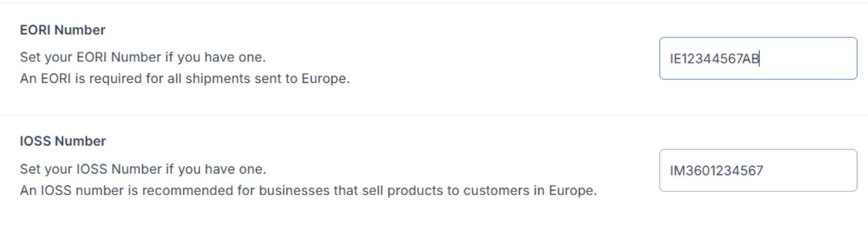This screenshot has height=228, width=868.
Task: Click on the IE12344567AB value text
Action: pyautogui.click(x=714, y=58)
